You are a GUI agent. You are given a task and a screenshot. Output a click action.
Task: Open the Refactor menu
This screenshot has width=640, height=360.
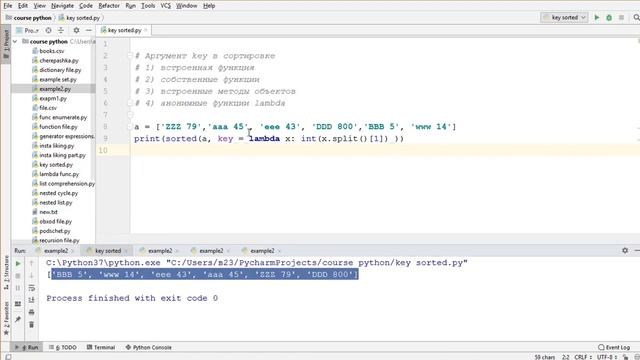coord(109,6)
